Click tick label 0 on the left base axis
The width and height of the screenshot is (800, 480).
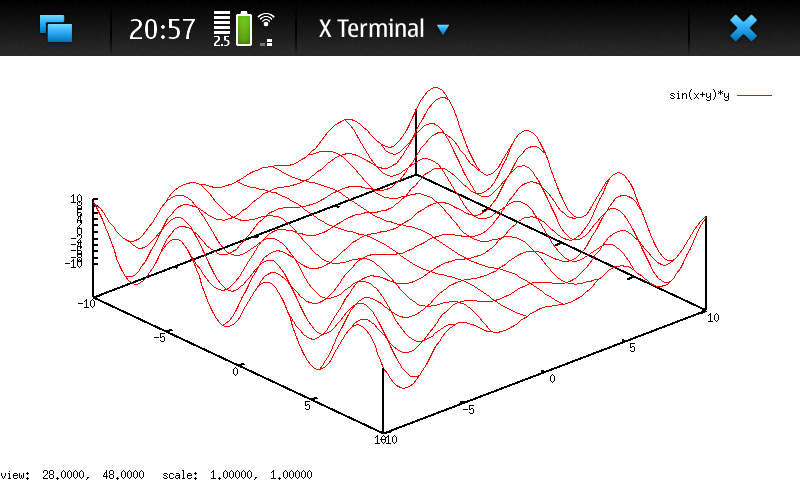236,371
